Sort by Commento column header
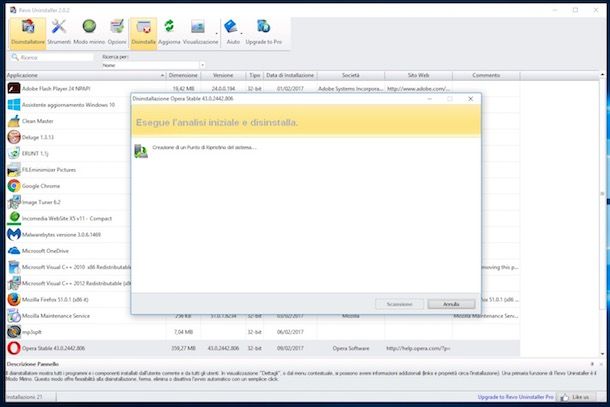The width and height of the screenshot is (610, 407). [x=486, y=75]
